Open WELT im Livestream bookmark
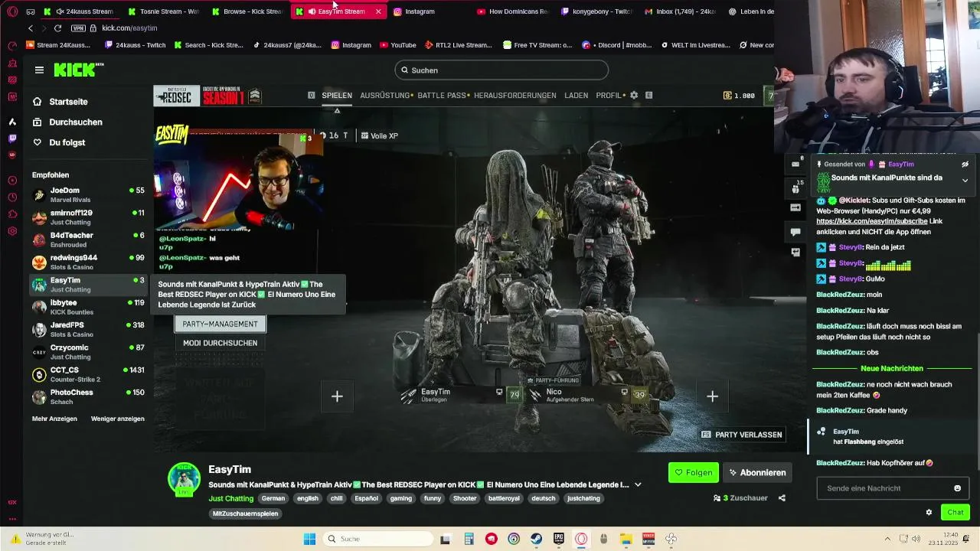Viewport: 980px width, 551px height. [695, 45]
